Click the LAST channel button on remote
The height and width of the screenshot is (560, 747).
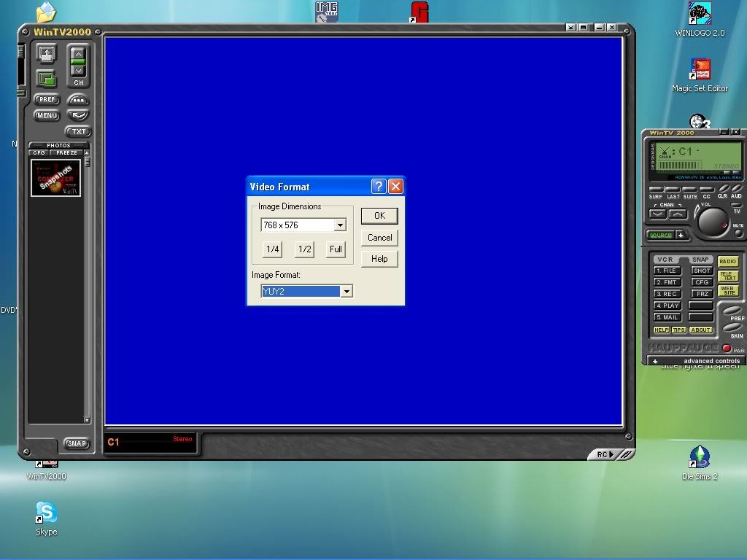point(673,190)
